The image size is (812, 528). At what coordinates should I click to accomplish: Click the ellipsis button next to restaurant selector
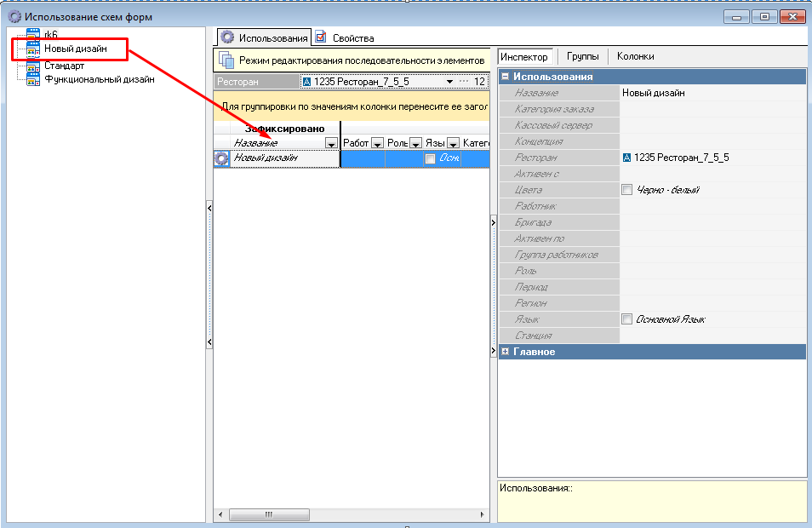tap(464, 82)
